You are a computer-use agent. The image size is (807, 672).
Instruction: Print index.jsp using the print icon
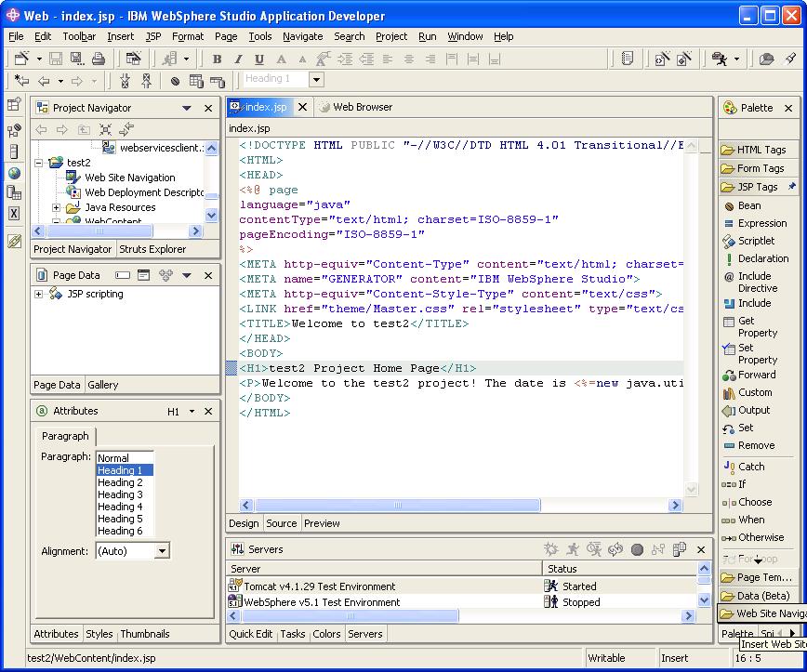(x=99, y=59)
